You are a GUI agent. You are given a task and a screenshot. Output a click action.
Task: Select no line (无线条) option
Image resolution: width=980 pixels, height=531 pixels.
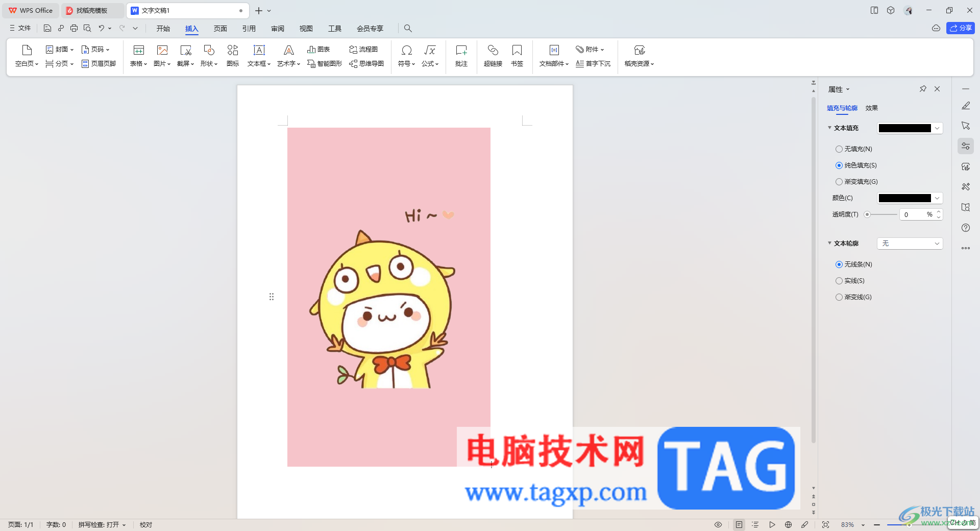click(x=854, y=264)
